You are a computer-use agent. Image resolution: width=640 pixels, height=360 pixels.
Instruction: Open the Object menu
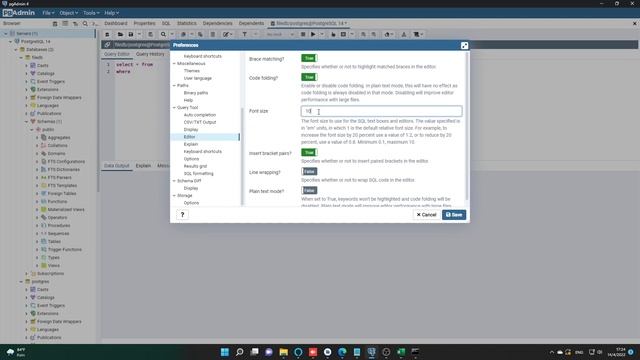(68, 13)
